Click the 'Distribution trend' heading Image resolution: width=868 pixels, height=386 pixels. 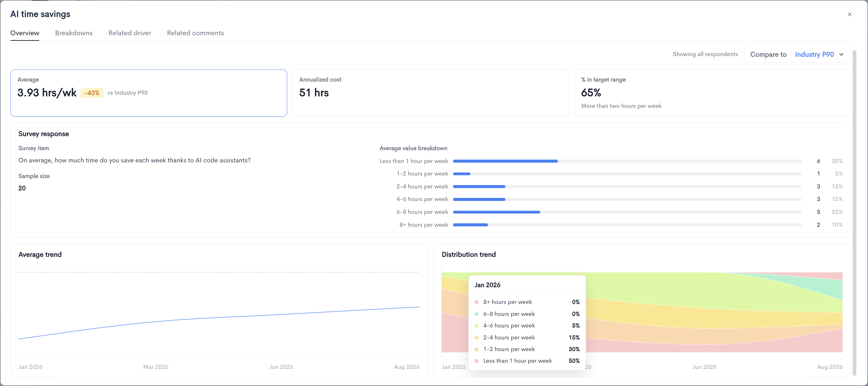tap(469, 255)
